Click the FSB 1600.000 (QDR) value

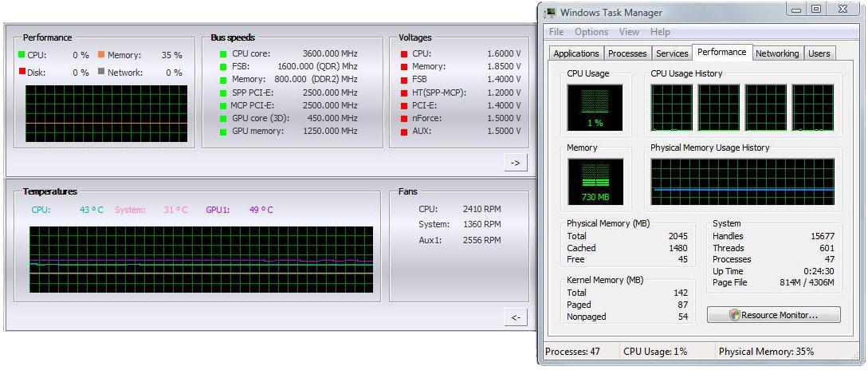point(318,66)
